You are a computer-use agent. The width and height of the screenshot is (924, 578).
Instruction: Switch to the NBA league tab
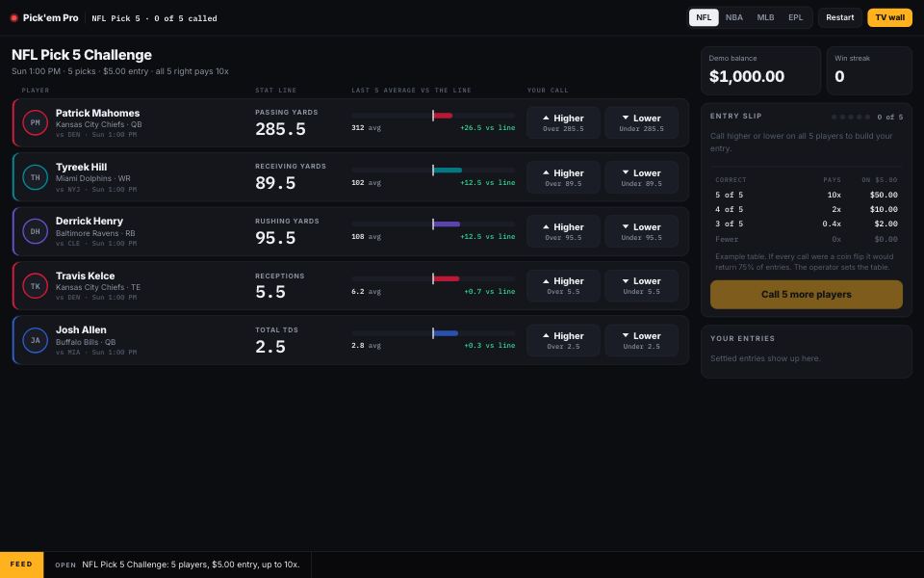pyautogui.click(x=734, y=17)
